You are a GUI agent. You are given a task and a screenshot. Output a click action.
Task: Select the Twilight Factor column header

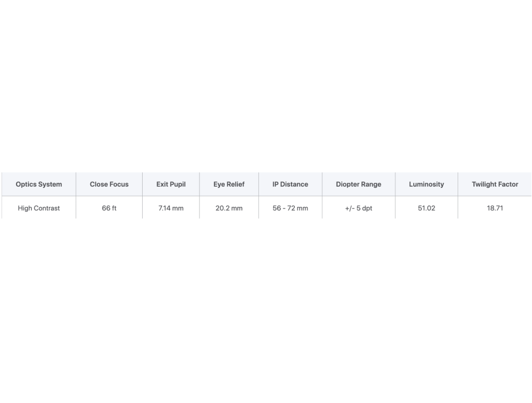pos(495,184)
